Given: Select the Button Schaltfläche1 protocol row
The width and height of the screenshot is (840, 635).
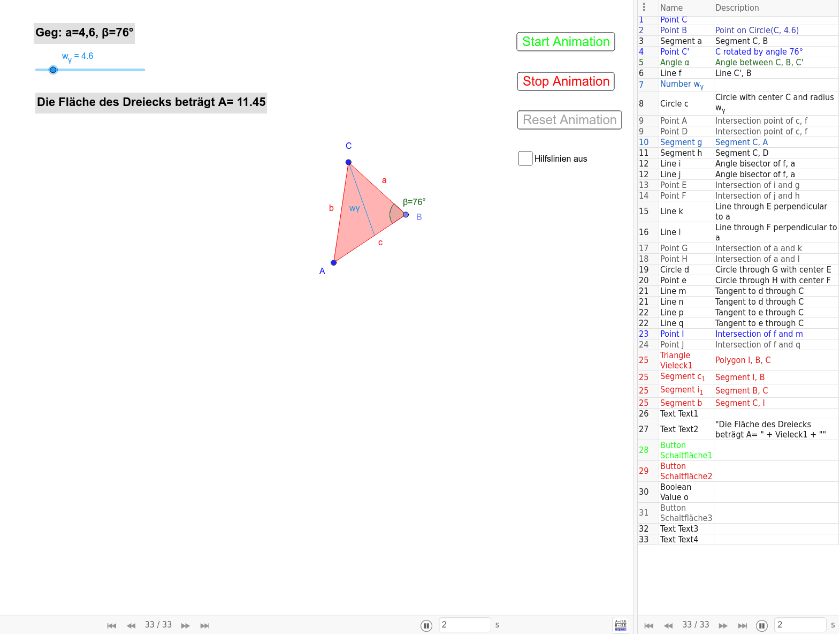Looking at the screenshot, I should 738,450.
